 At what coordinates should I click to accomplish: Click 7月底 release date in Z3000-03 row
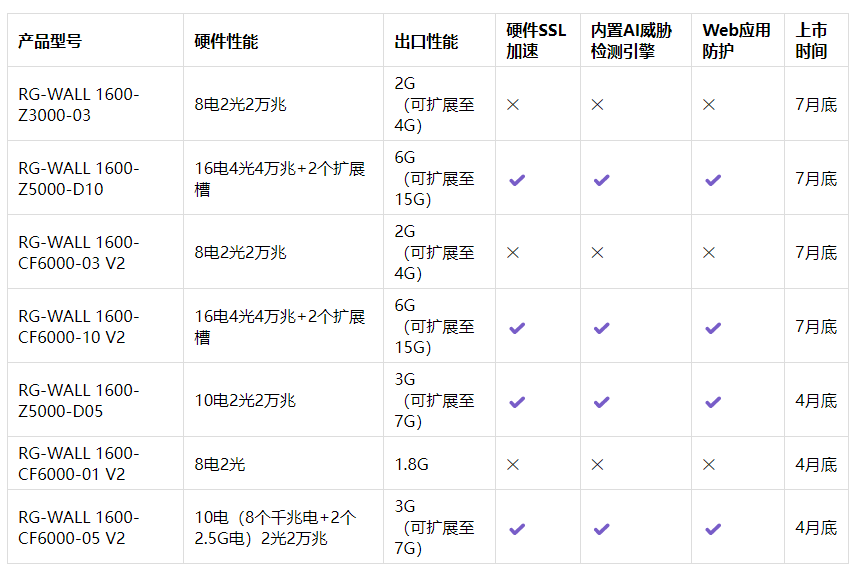816,105
